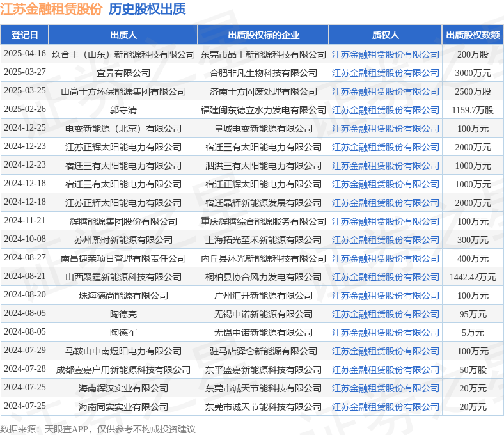Screen dimensions: 504x435
Task: Select 宜昇有限公司 cell
Action: pos(123,73)
